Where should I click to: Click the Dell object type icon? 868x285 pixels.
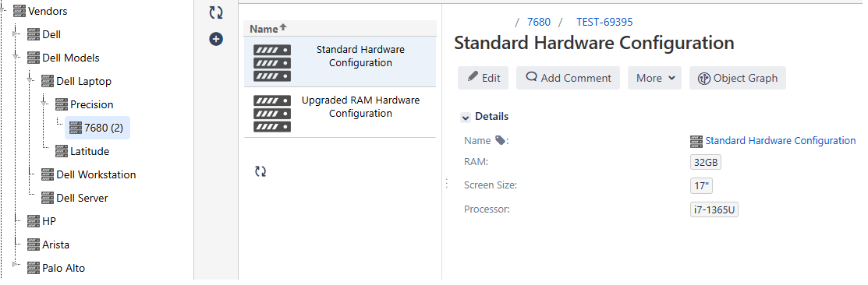(x=34, y=35)
